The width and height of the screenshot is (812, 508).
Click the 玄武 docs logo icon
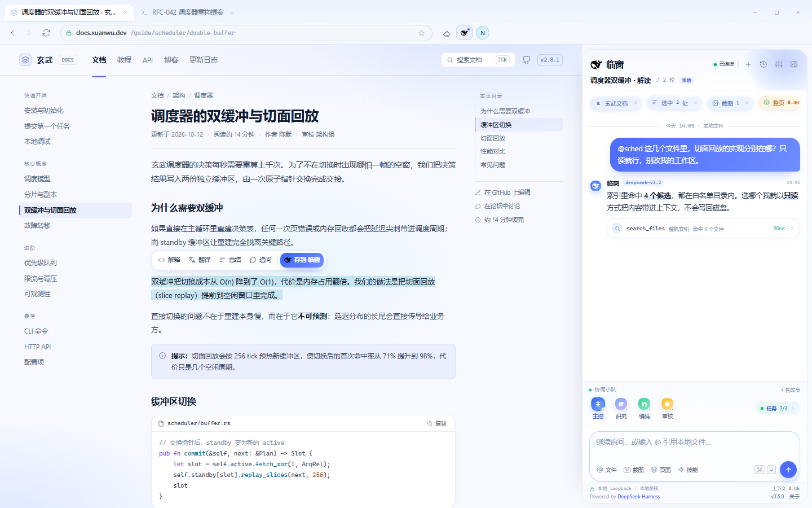[x=25, y=60]
